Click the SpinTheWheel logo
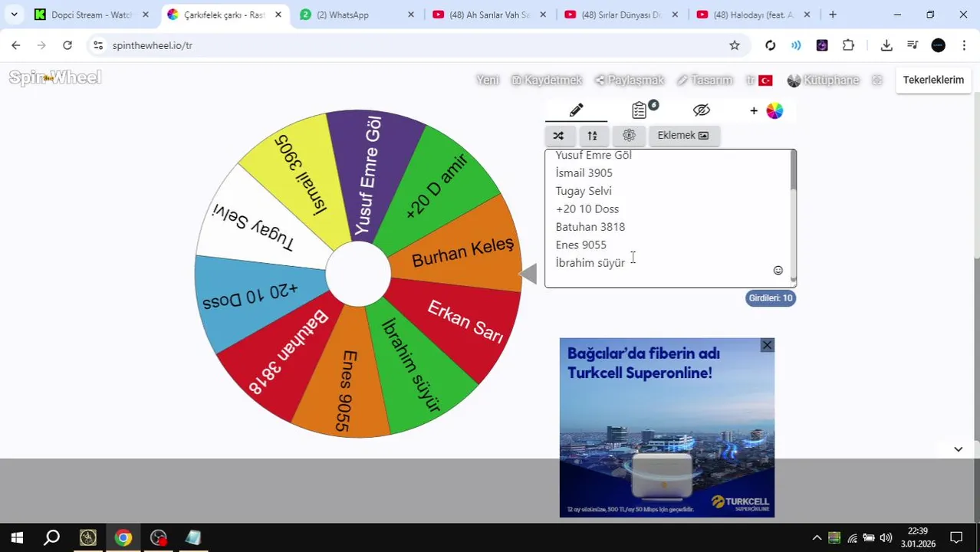Viewport: 980px width, 552px height. [55, 77]
